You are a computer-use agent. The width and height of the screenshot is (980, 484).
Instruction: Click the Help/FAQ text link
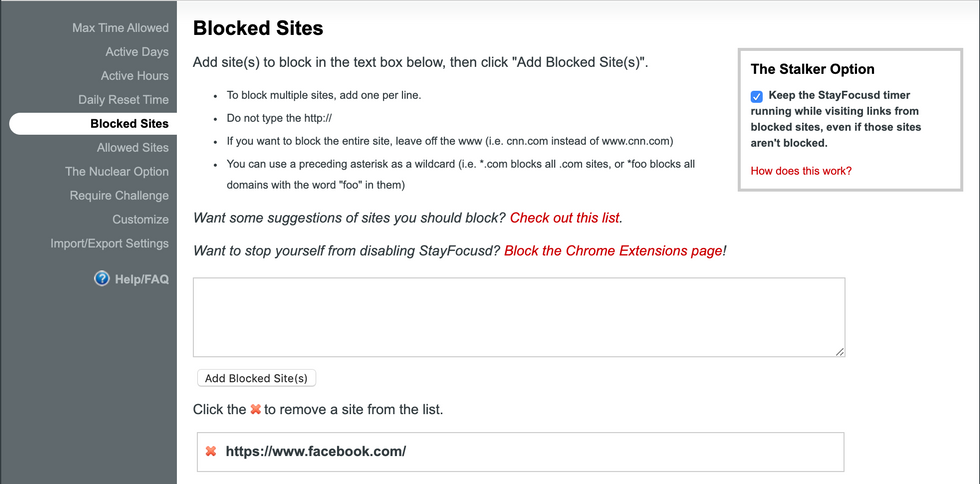point(142,279)
